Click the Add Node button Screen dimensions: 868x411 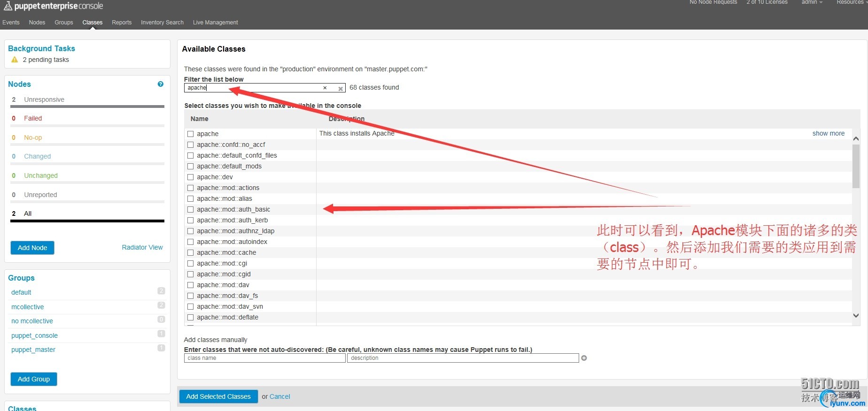[32, 248]
